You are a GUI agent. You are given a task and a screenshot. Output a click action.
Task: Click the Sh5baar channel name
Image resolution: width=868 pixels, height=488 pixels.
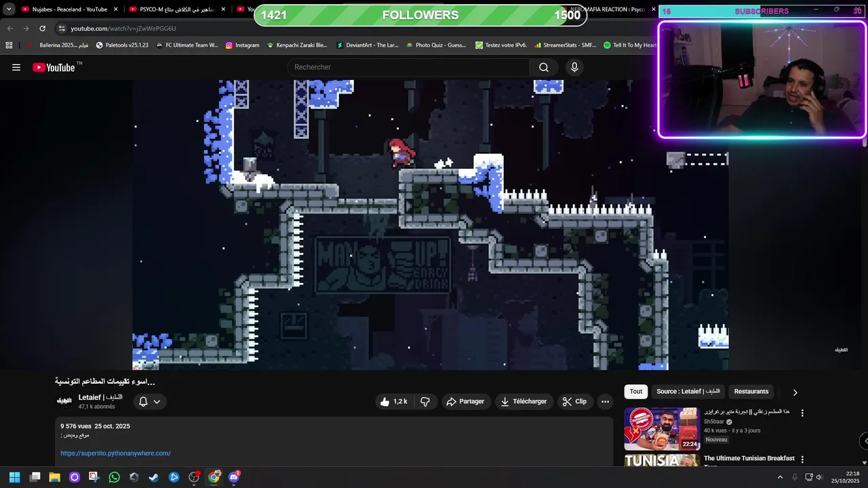point(713,422)
